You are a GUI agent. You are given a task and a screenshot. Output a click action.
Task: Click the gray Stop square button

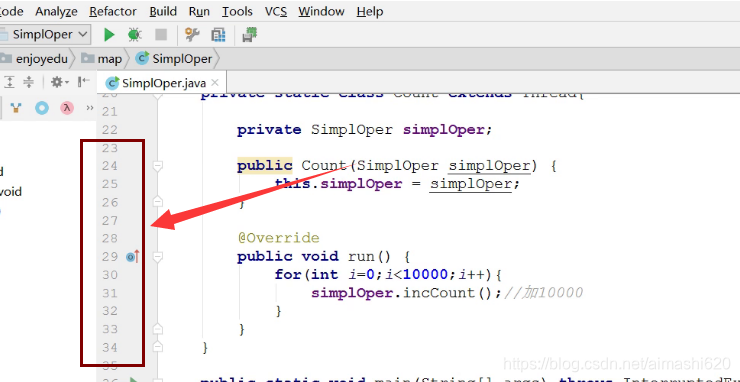point(161,34)
